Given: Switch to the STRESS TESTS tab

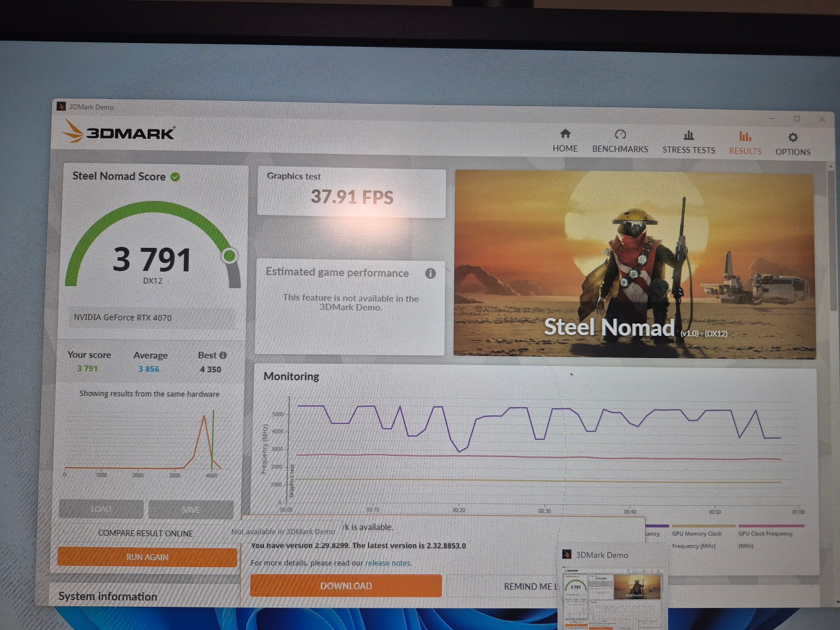Looking at the screenshot, I should 689,142.
